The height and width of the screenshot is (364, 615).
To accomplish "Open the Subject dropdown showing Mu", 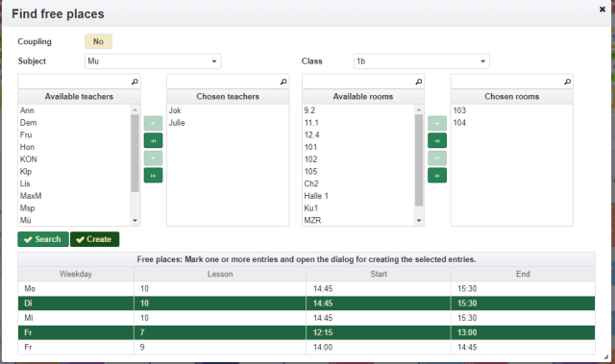I will tap(153, 61).
